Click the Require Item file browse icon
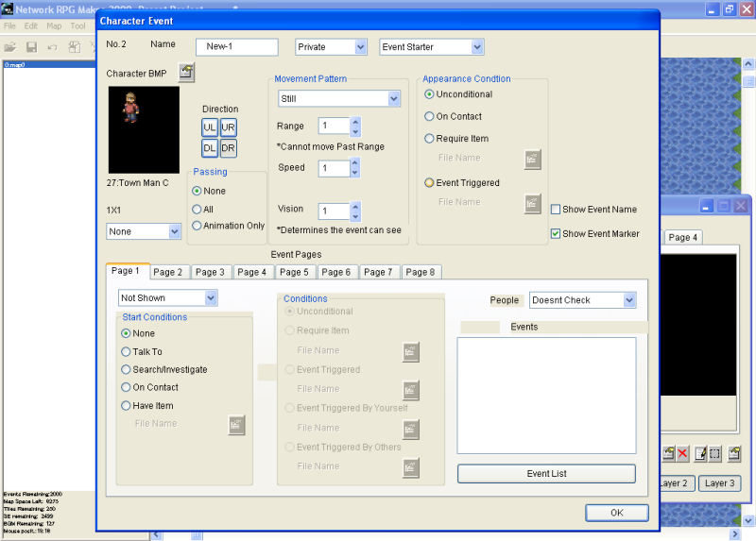The image size is (756, 541). click(532, 159)
